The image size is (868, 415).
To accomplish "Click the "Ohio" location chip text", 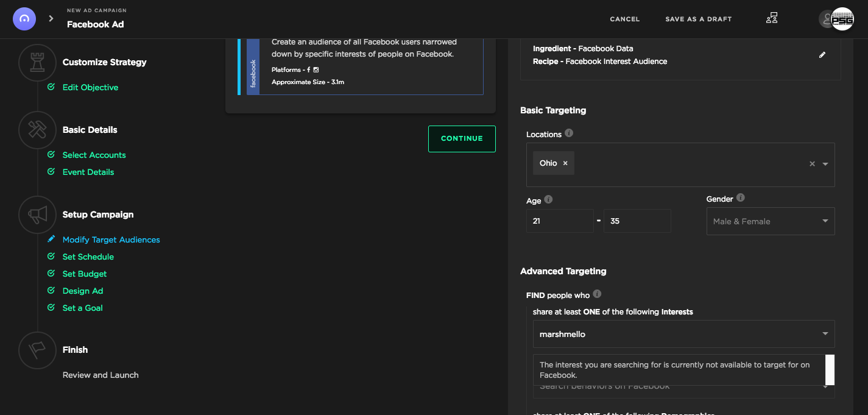I will 548,163.
